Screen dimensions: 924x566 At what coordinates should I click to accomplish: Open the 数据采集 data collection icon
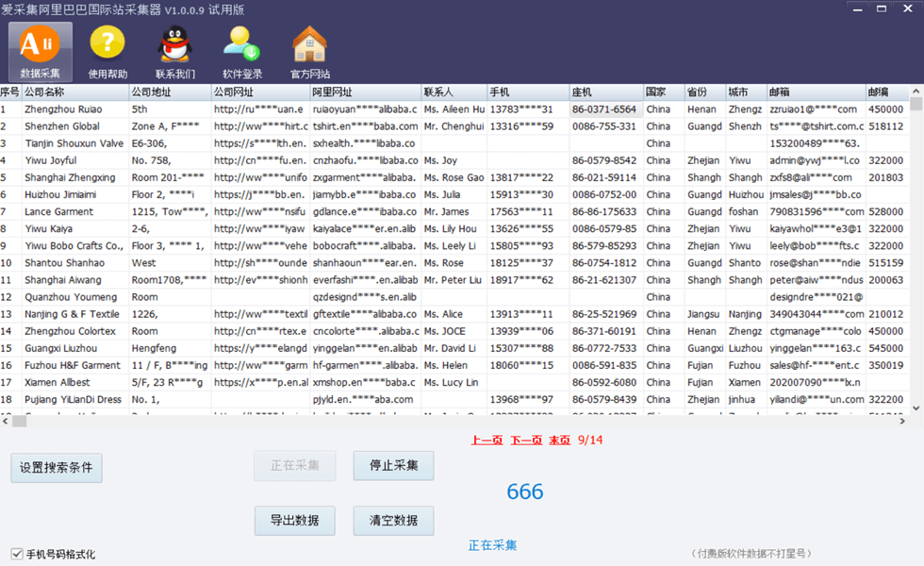[x=40, y=52]
